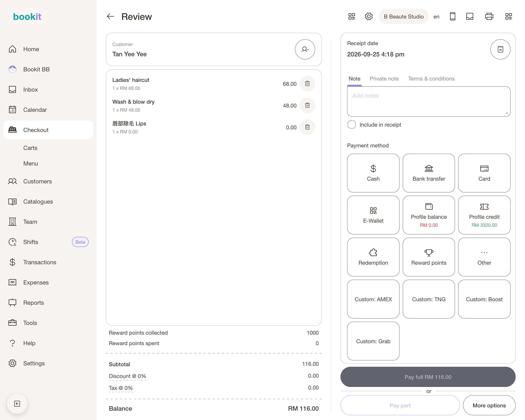Viewport: 525px width, 420px height.
Task: Select the Note tab
Action: pyautogui.click(x=354, y=79)
